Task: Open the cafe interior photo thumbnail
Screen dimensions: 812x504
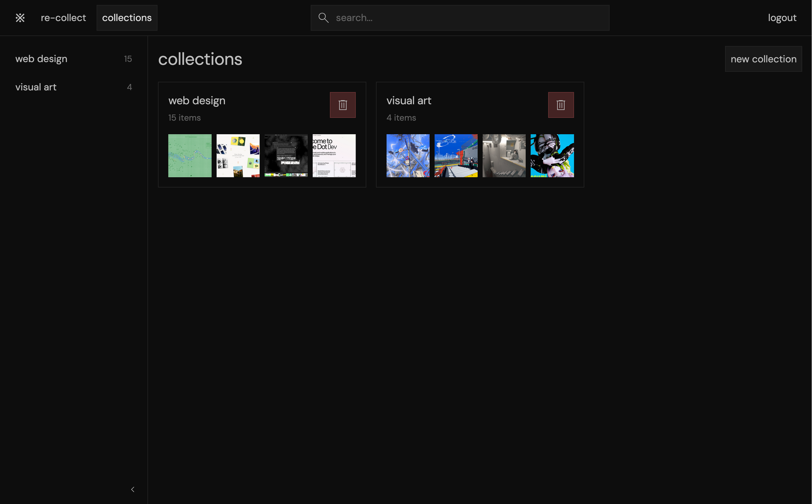Action: (504, 155)
